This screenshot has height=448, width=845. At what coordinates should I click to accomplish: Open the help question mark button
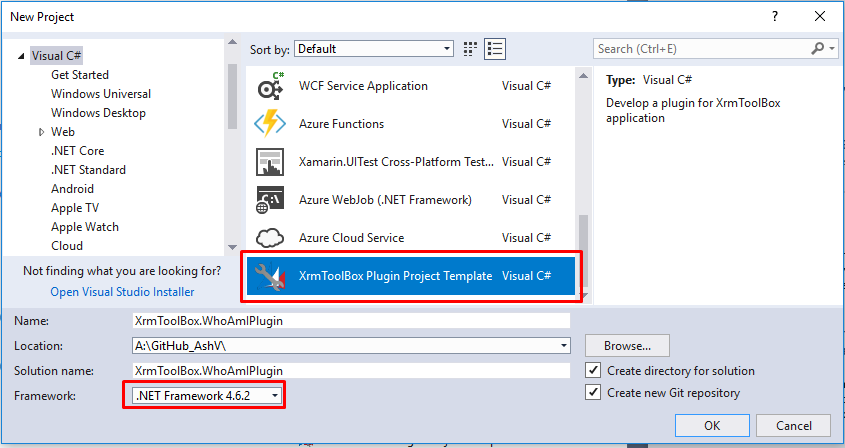[774, 16]
